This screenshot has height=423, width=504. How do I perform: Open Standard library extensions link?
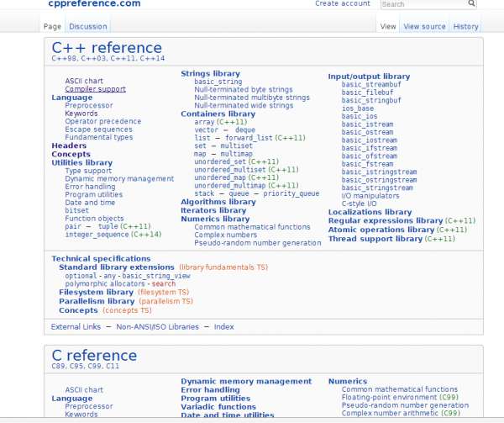click(x=117, y=267)
